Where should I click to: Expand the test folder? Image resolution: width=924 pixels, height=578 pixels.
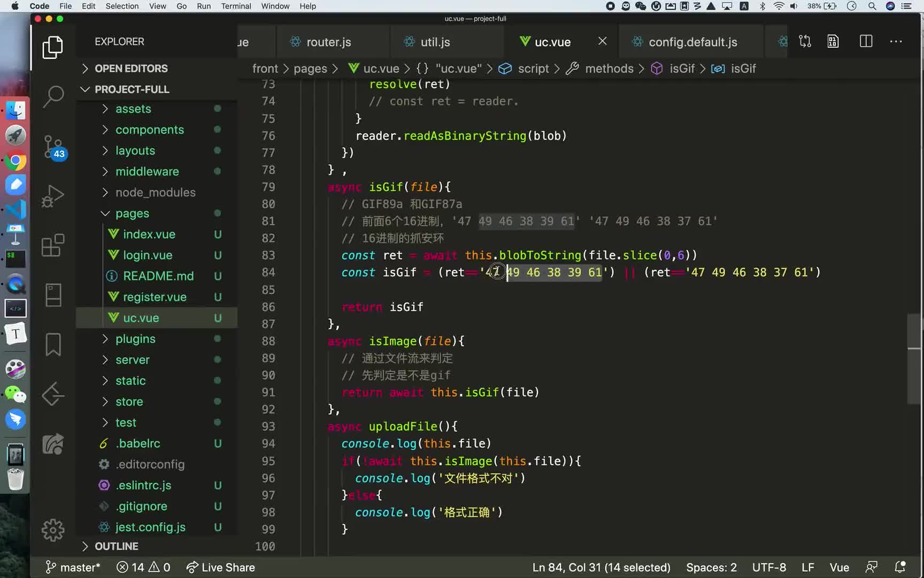(x=126, y=422)
